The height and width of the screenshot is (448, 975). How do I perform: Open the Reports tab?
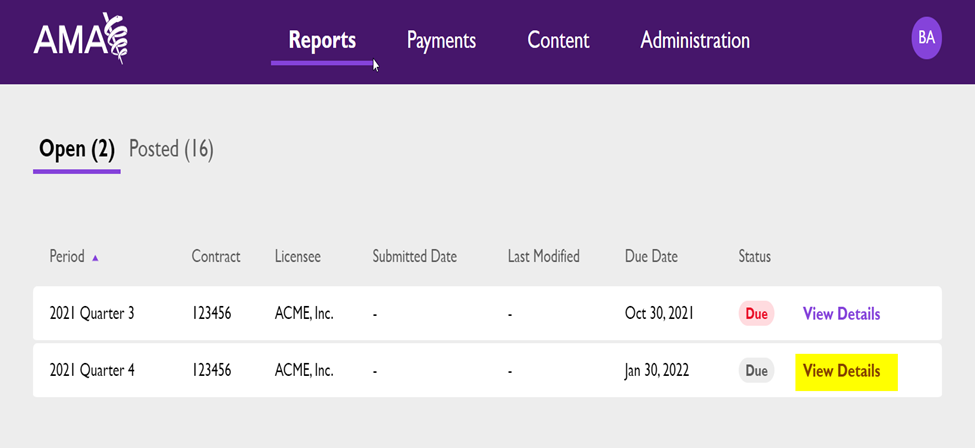[x=322, y=40]
